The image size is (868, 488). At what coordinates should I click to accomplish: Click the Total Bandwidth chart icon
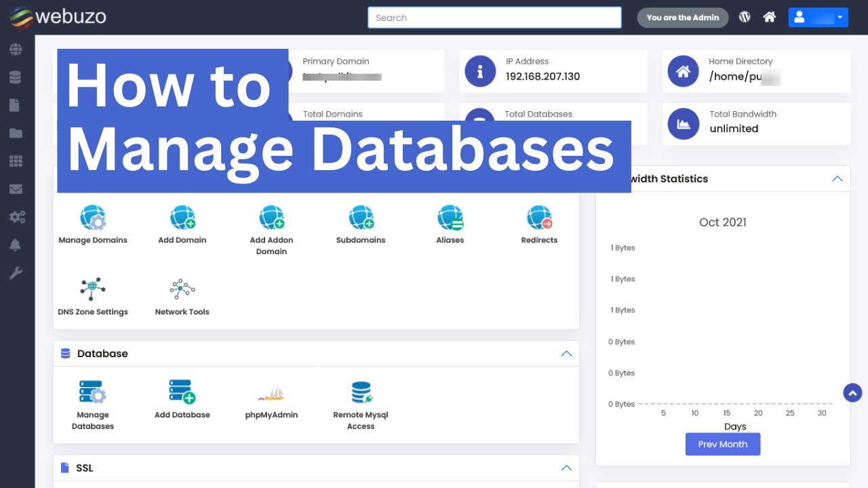point(683,124)
